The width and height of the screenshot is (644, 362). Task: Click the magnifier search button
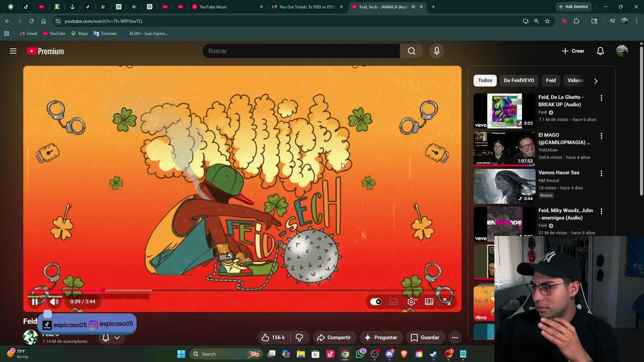412,51
